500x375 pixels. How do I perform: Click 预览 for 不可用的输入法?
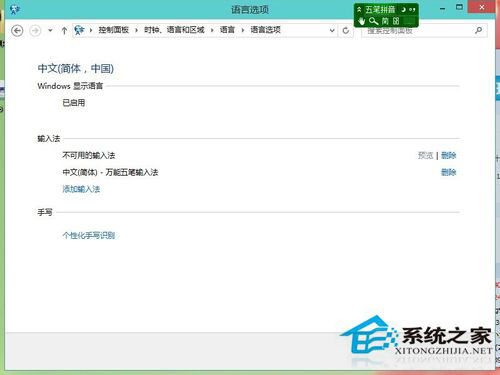(426, 155)
